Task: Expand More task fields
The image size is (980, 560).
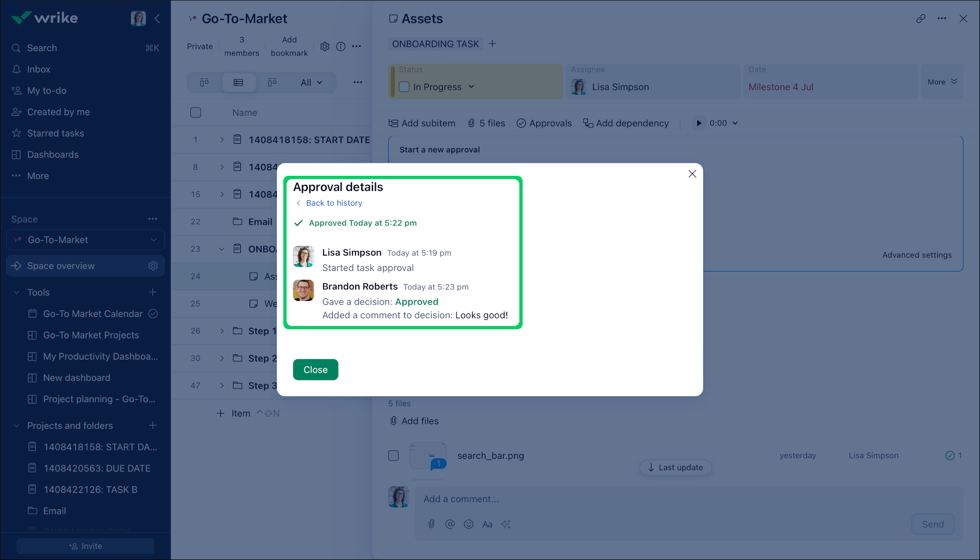Action: point(942,82)
